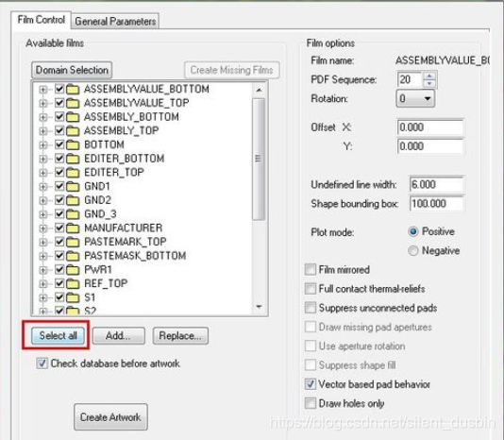Click the film list scroll up arrow
This screenshot has height=440, width=504.
click(x=259, y=91)
